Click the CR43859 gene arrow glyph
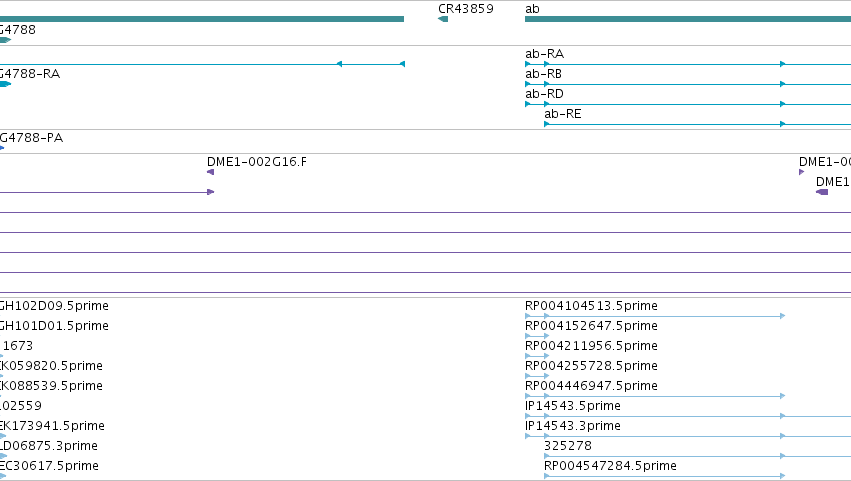Image resolution: width=851 pixels, height=481 pixels. tap(443, 19)
